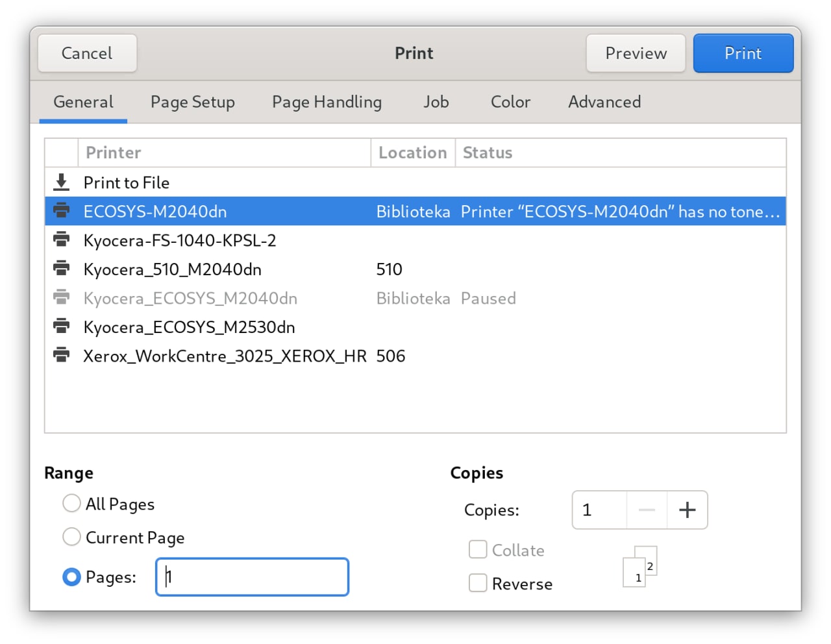Click the Preview button
The height and width of the screenshot is (644, 831).
[x=636, y=53]
